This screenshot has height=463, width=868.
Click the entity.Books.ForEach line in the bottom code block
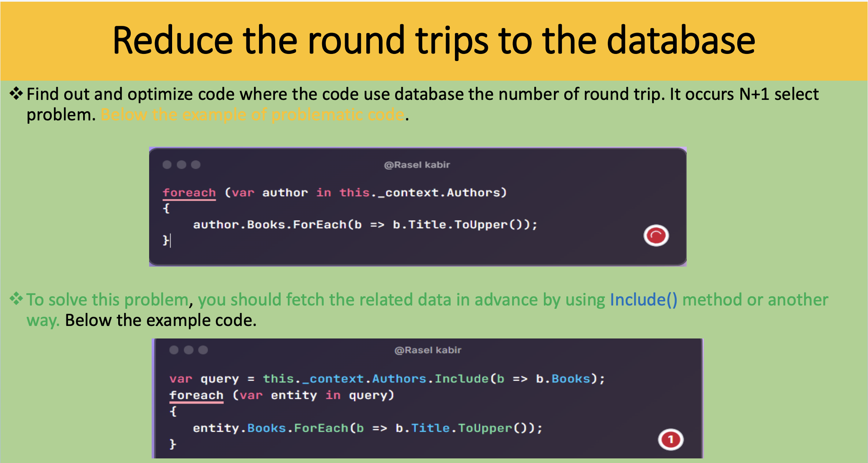click(368, 428)
